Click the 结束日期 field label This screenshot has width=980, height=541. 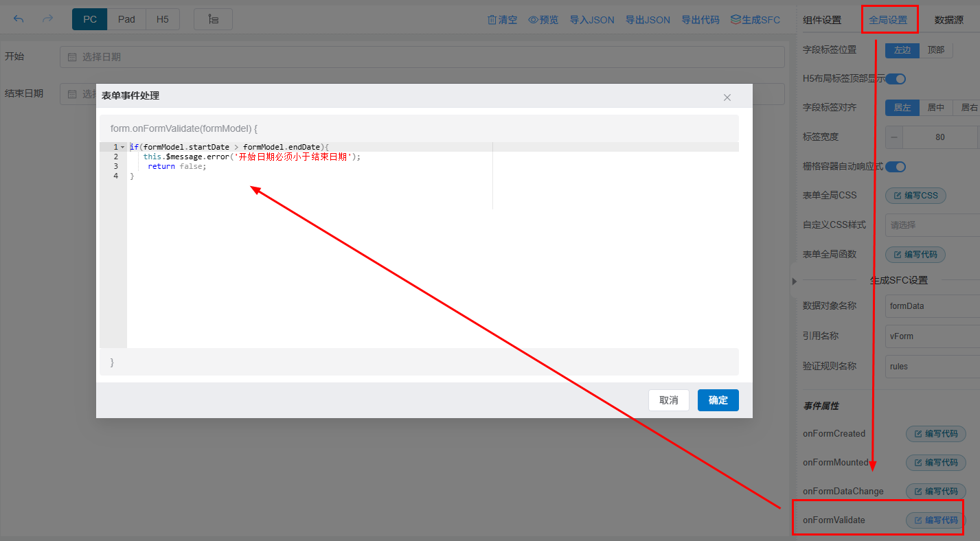pyautogui.click(x=24, y=93)
